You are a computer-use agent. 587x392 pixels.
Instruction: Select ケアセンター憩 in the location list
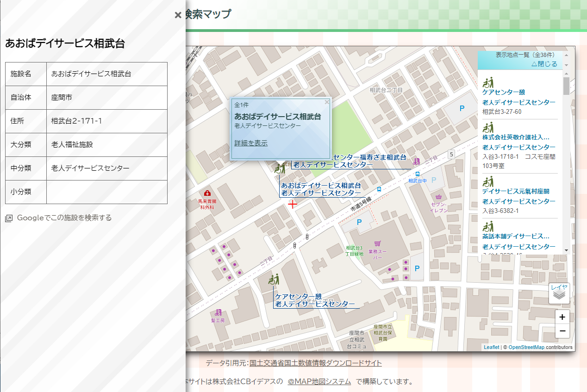point(503,92)
